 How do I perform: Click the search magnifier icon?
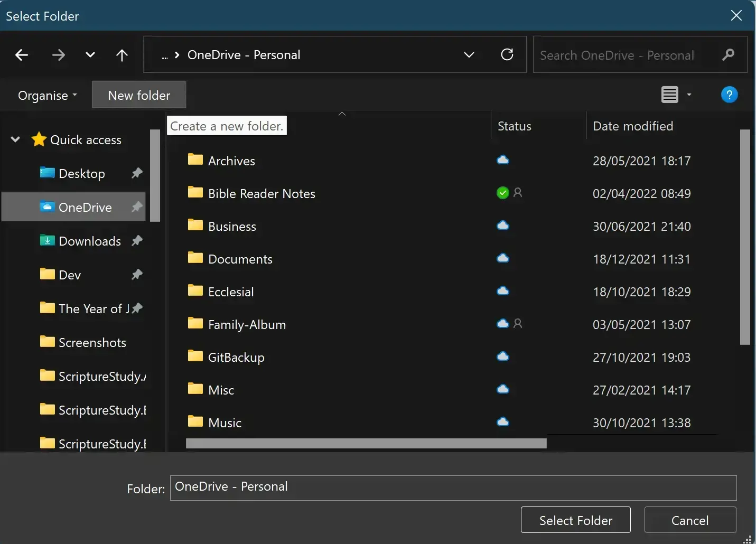(729, 54)
